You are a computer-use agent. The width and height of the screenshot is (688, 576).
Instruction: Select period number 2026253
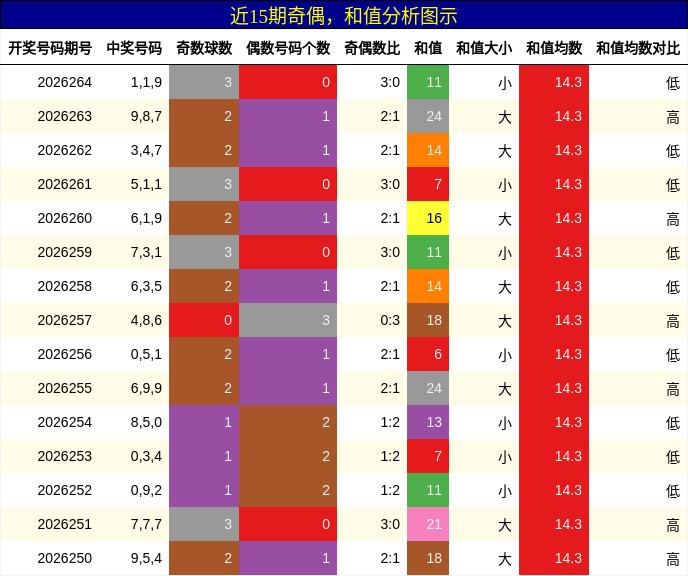coord(64,456)
